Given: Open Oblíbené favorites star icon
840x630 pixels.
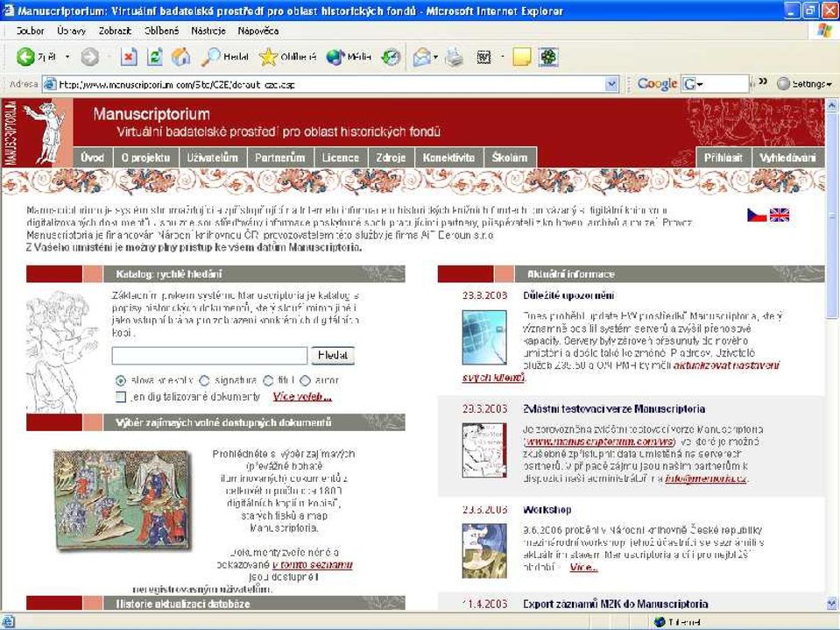Looking at the screenshot, I should [x=287, y=57].
